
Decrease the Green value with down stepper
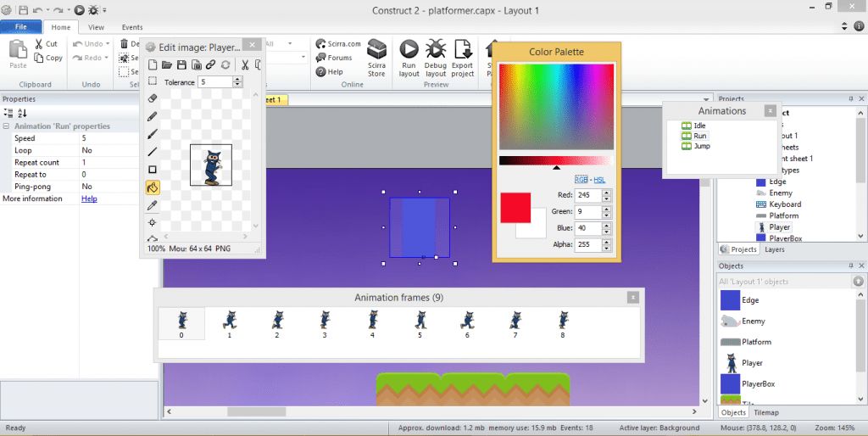[x=607, y=215]
